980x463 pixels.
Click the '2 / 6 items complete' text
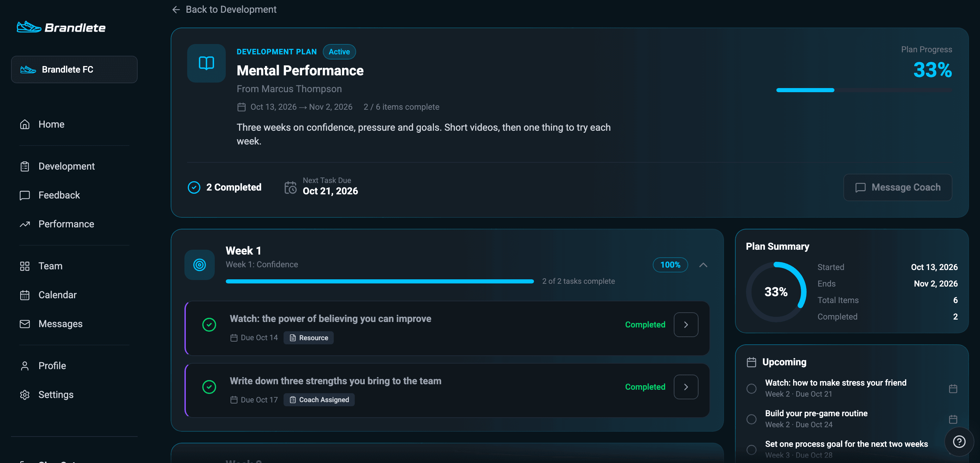point(401,107)
